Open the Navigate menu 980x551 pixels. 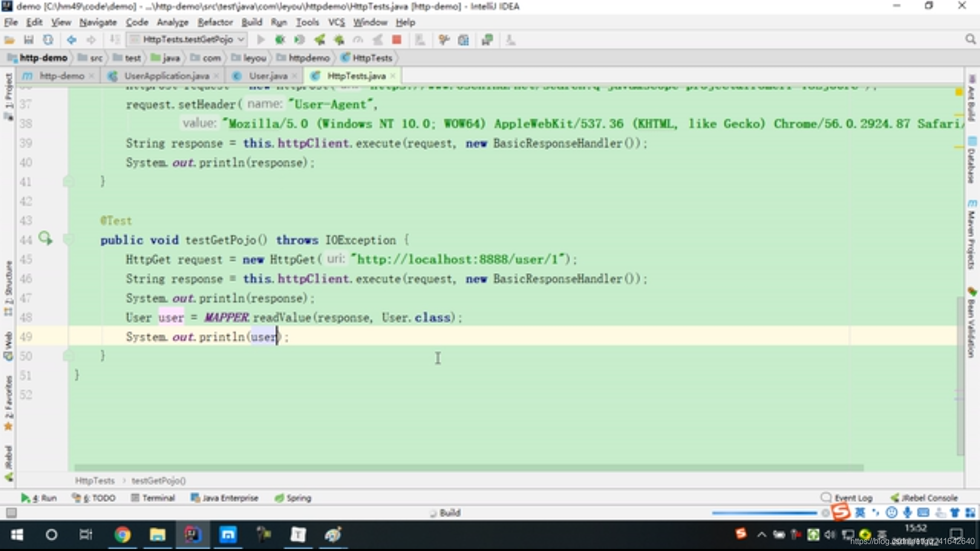point(98,22)
